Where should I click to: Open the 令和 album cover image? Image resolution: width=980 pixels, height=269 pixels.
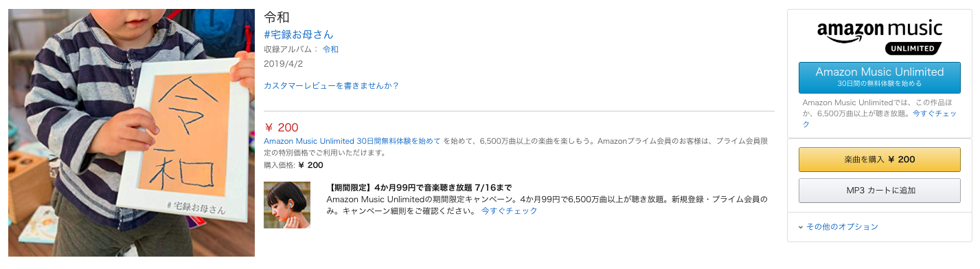131,133
